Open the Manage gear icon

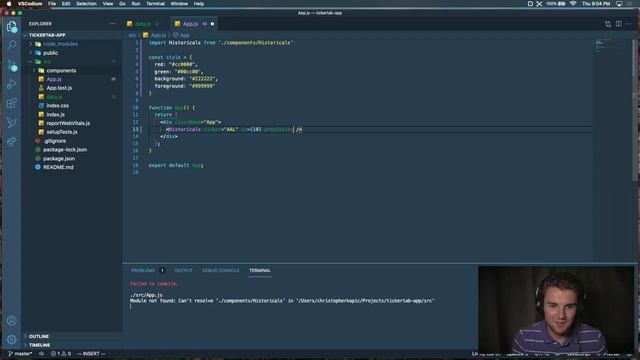click(11, 339)
